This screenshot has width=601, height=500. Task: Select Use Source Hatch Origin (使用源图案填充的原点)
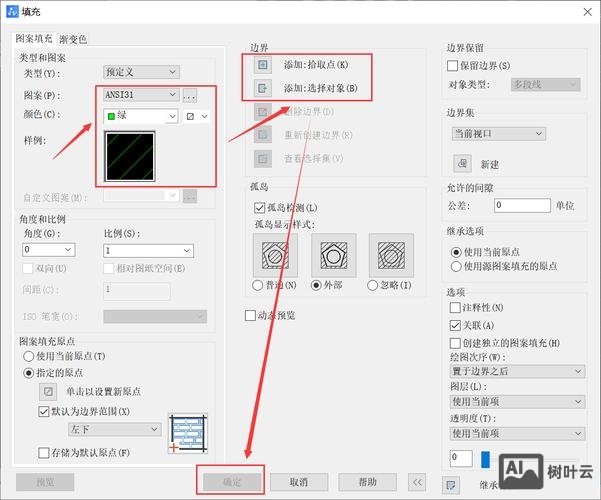point(456,266)
